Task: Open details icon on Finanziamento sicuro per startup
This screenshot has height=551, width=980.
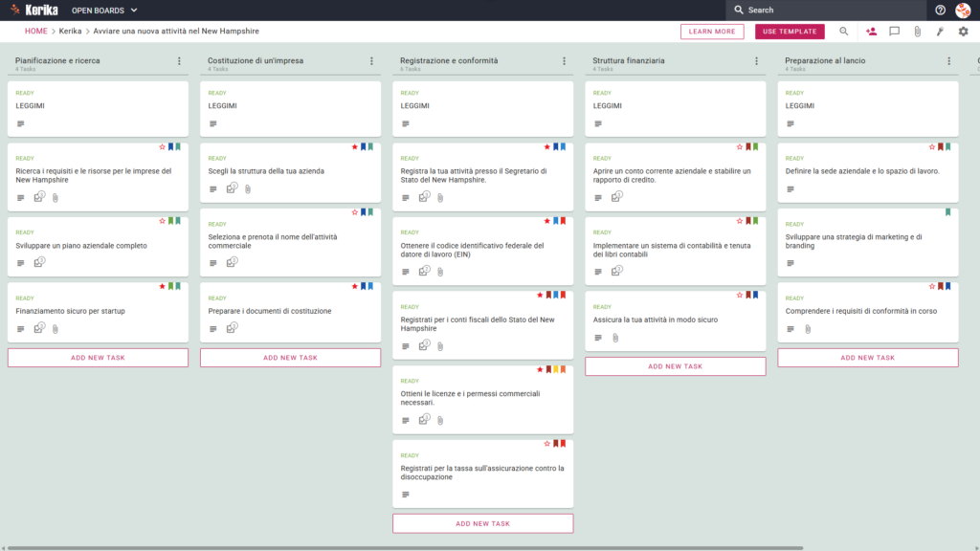Action: (21, 329)
